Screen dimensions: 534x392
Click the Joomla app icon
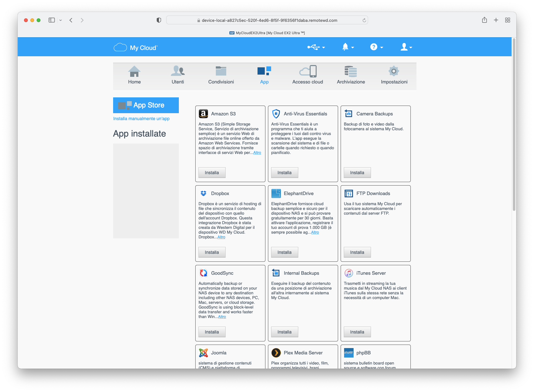(x=203, y=352)
